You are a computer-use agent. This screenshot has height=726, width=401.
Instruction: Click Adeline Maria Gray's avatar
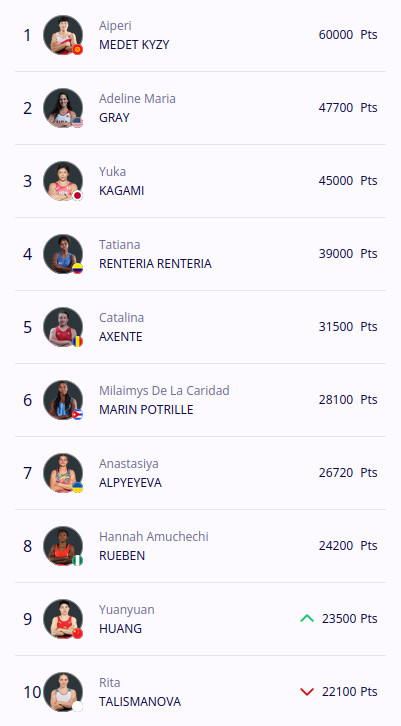point(63,108)
